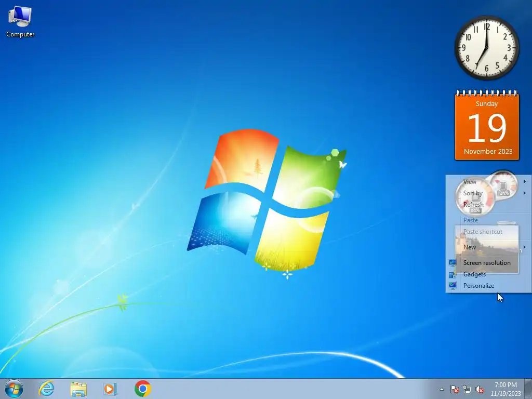Click the Show desktop button

[x=528, y=389]
